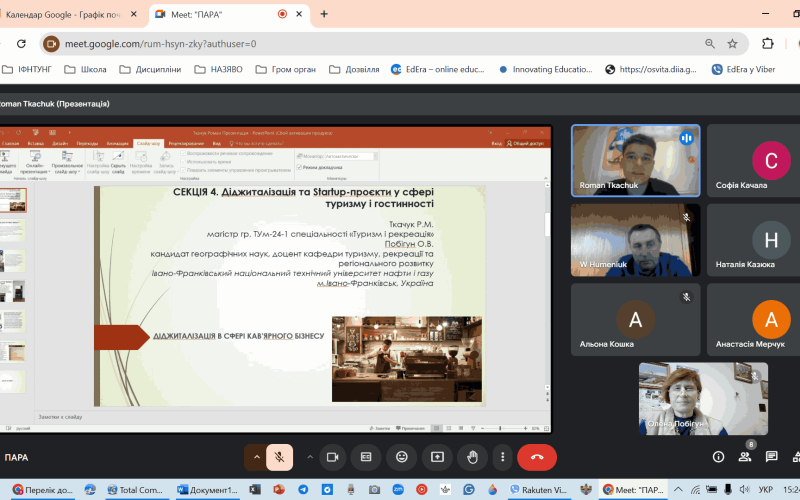Open a new browser tab
The width and height of the screenshot is (800, 500).
(323, 14)
